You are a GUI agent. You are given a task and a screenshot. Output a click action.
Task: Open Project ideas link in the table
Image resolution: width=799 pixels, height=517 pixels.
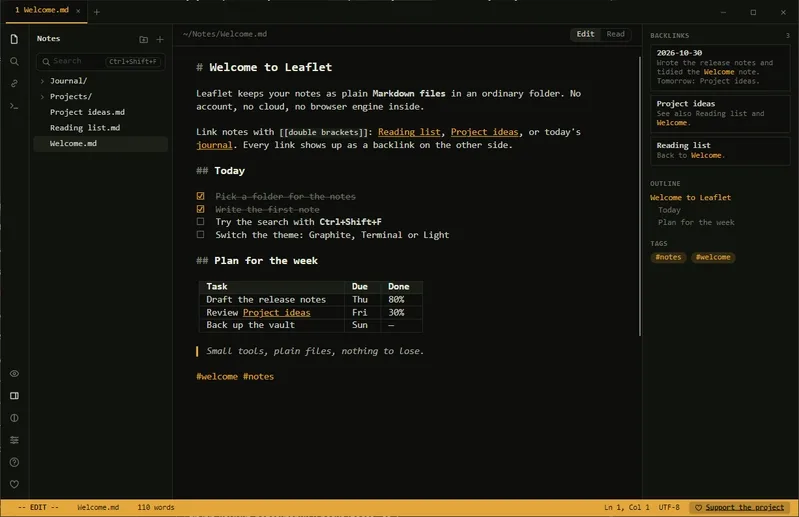point(276,313)
